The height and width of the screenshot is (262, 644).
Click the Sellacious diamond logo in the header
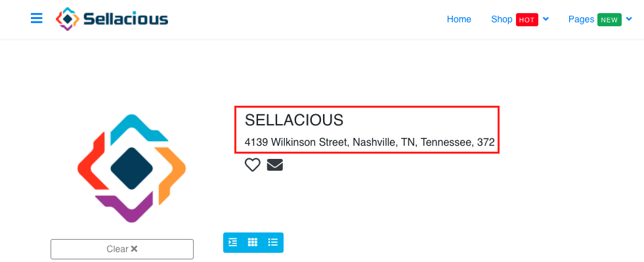(x=68, y=19)
